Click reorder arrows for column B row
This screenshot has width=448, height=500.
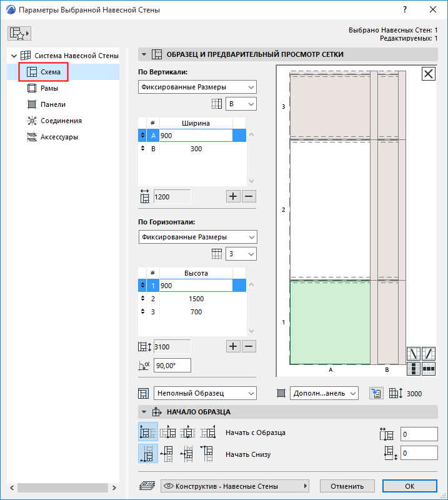click(142, 148)
